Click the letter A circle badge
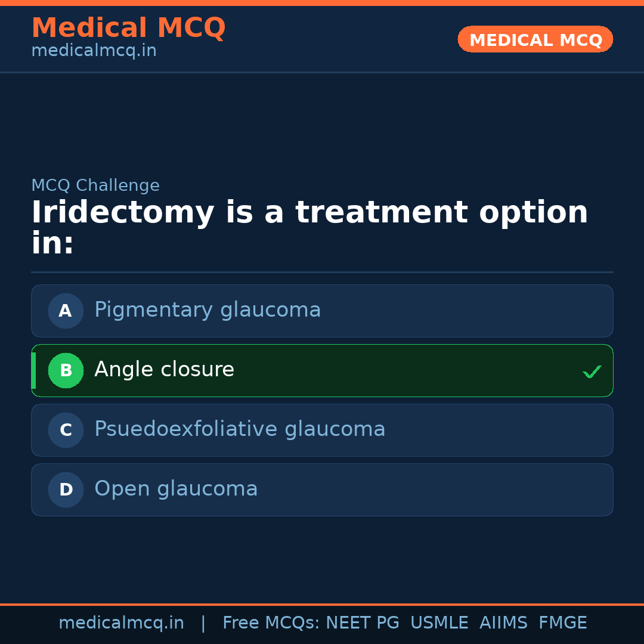This screenshot has width=644, height=644. coord(66,311)
